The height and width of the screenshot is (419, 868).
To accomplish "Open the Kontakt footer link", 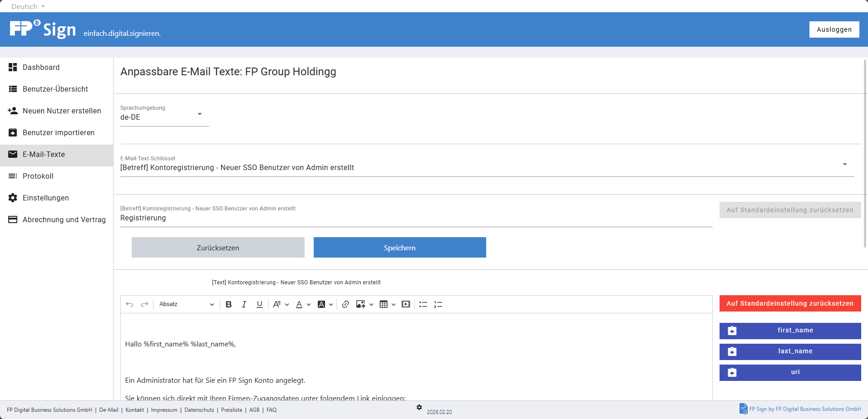I will tap(134, 410).
